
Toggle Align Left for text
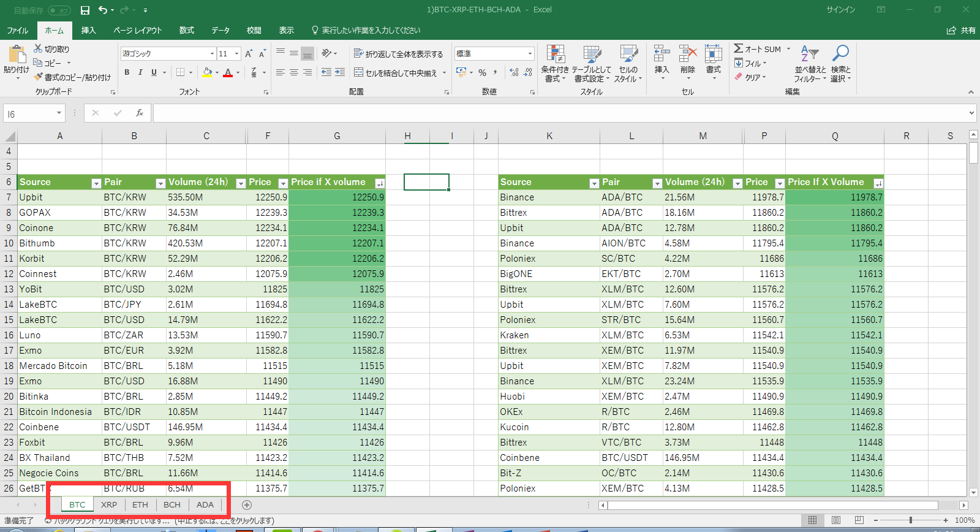click(x=281, y=72)
